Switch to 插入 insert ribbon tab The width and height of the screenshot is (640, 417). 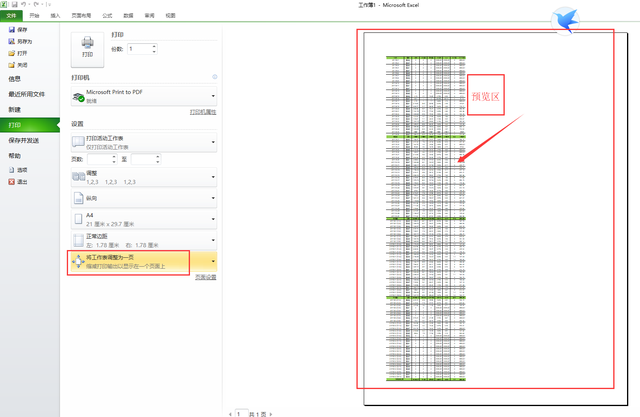pos(56,16)
